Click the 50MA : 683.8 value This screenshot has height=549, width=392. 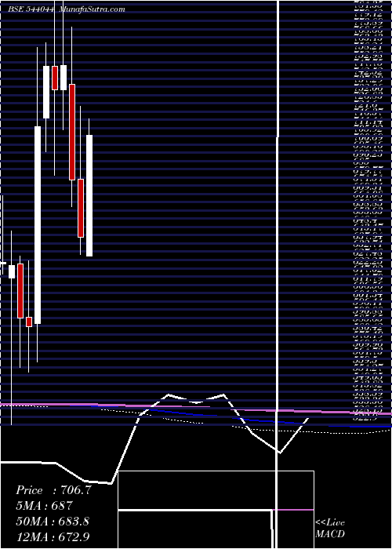[53, 522]
